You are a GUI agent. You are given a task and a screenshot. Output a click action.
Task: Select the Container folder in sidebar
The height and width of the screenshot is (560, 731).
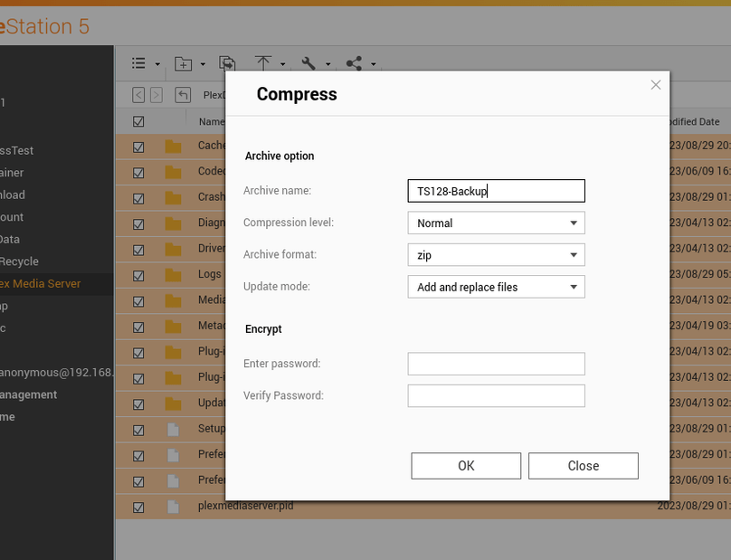pos(12,173)
